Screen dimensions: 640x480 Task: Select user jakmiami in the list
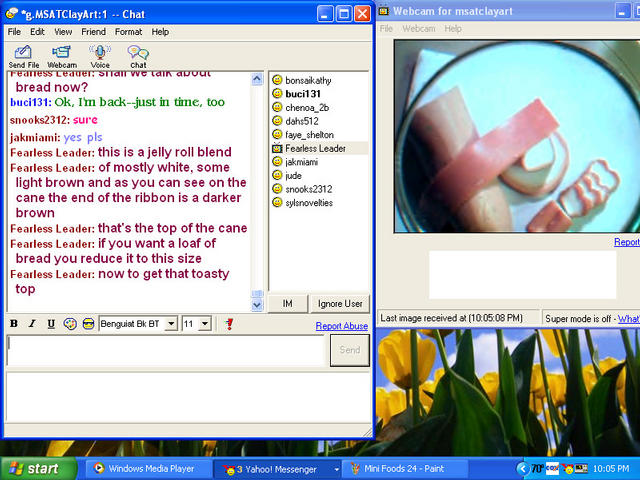[x=302, y=162]
